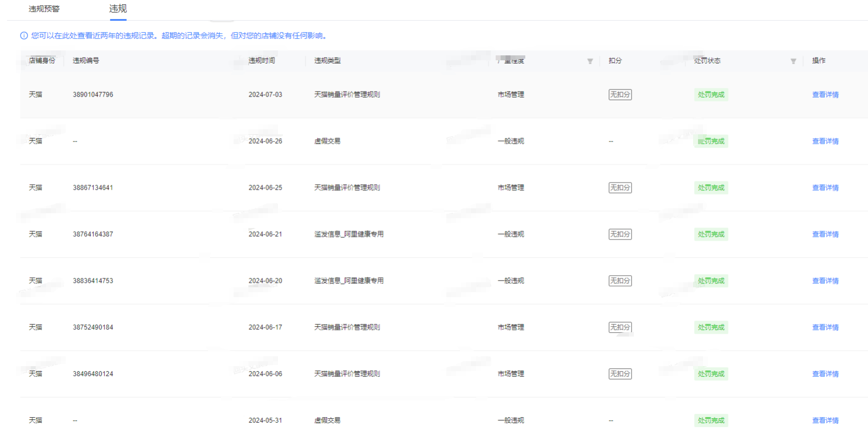Open 查看详情 for violation 38752490184
Image resolution: width=868 pixels, height=444 pixels.
825,328
